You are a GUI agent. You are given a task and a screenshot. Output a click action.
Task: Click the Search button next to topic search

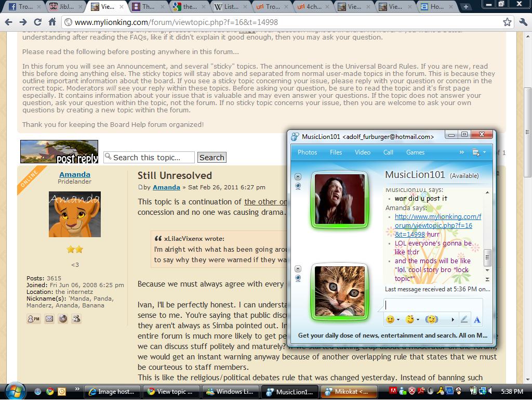pyautogui.click(x=211, y=158)
